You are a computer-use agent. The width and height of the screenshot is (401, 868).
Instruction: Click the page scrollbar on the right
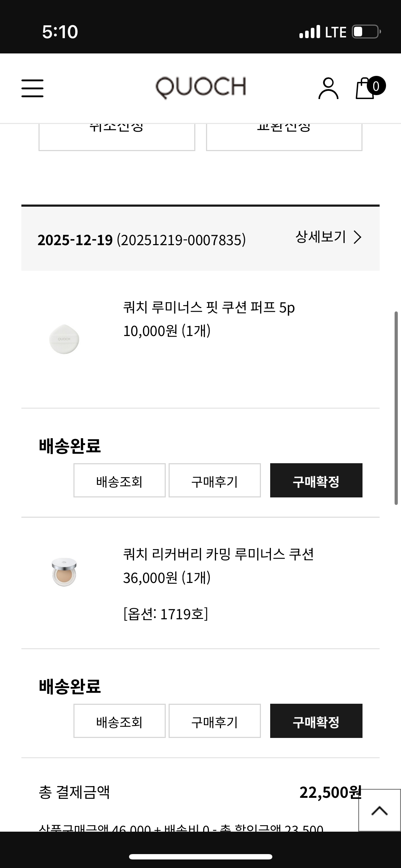(x=396, y=408)
